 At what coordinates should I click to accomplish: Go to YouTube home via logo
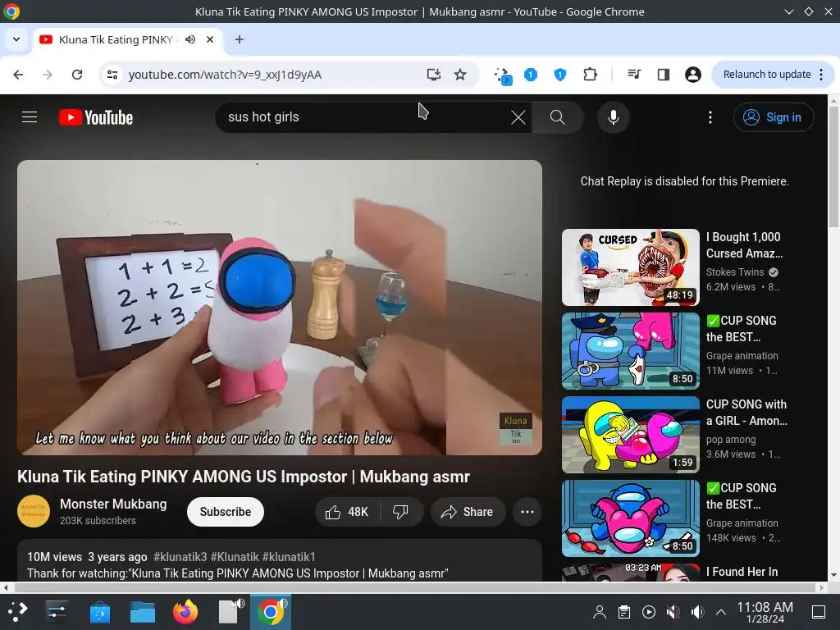[x=96, y=117]
